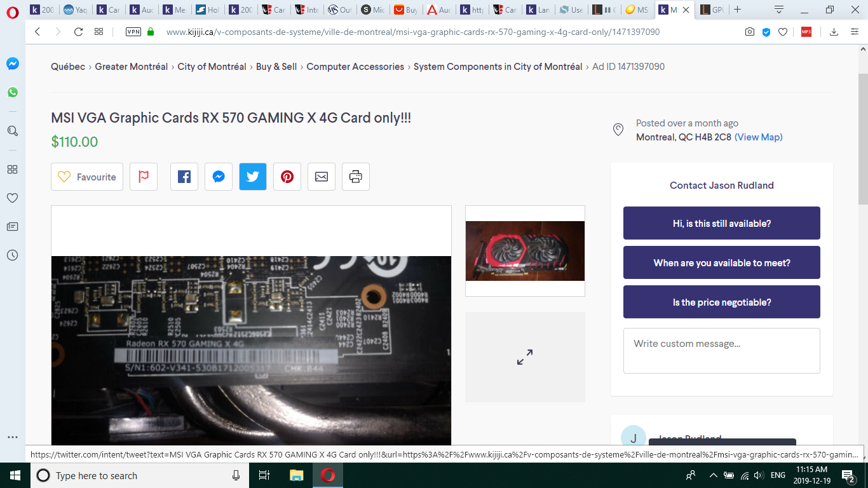
Task: Switch to the Out tab
Action: coord(339,10)
